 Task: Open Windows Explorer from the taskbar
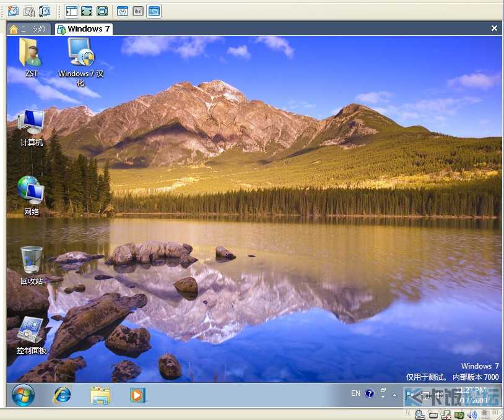[x=100, y=395]
